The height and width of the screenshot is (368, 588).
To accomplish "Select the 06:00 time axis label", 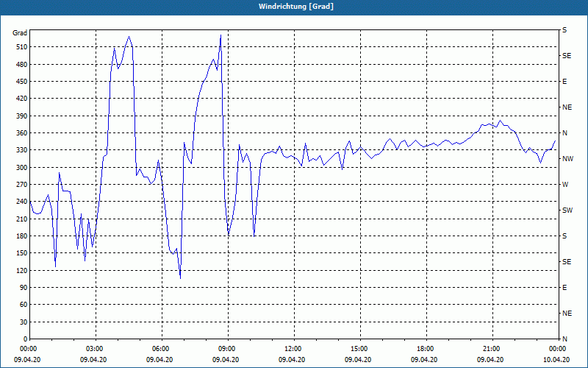I will [161, 348].
